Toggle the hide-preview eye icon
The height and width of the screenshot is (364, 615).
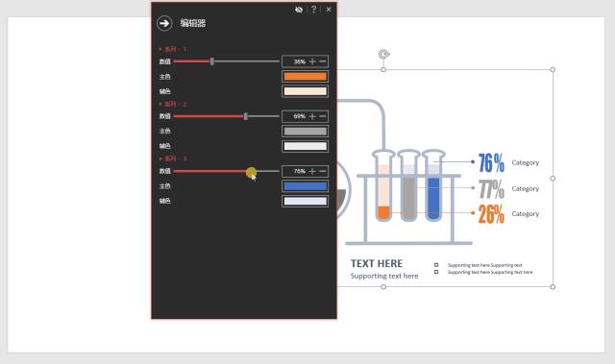tap(299, 10)
